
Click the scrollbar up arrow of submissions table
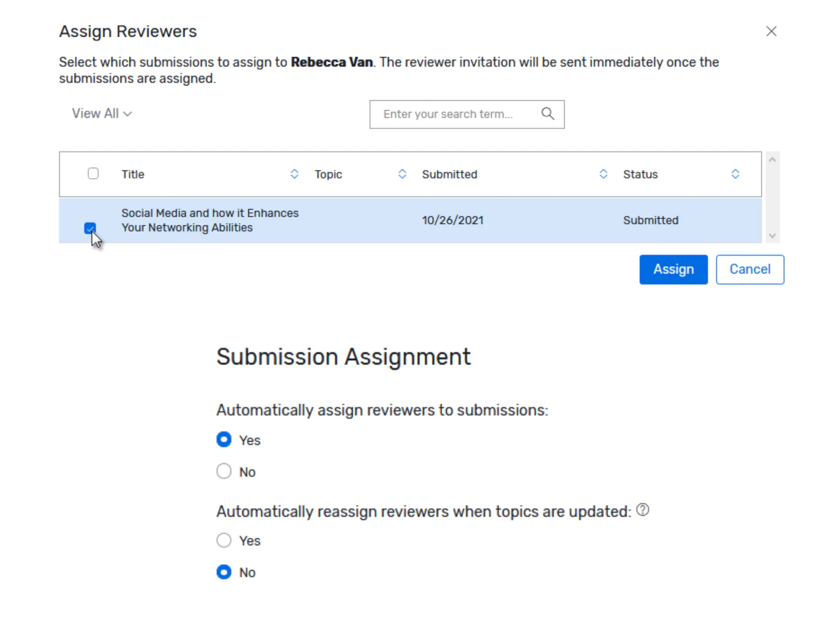coord(772,160)
